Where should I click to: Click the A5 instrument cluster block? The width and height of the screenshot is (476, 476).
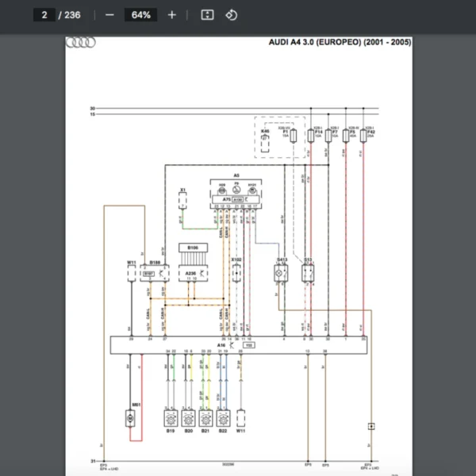coord(236,191)
